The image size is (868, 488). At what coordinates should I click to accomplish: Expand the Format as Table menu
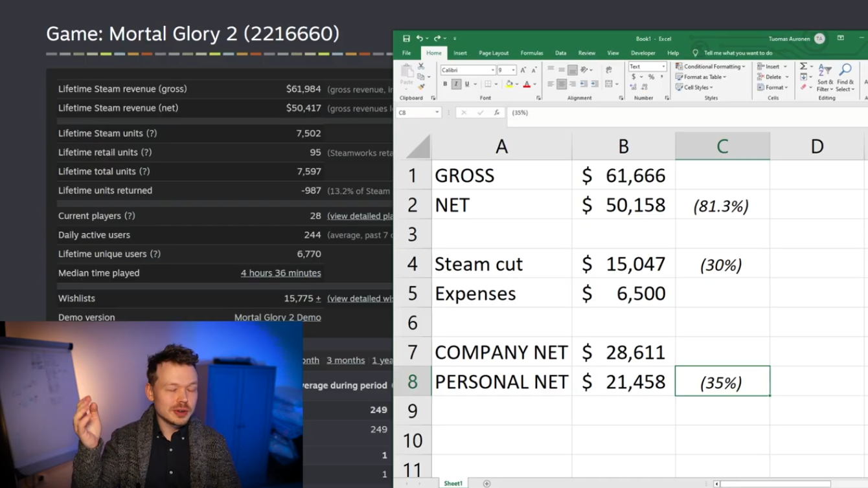(702, 77)
